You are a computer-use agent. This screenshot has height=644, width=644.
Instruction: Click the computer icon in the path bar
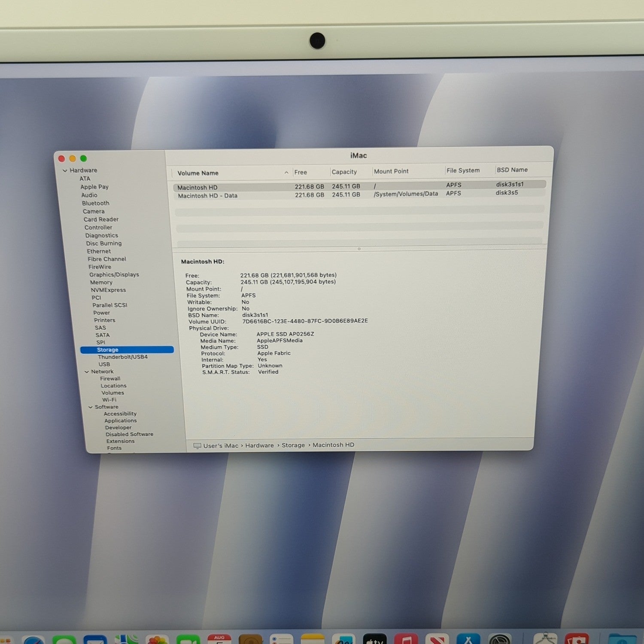click(197, 446)
